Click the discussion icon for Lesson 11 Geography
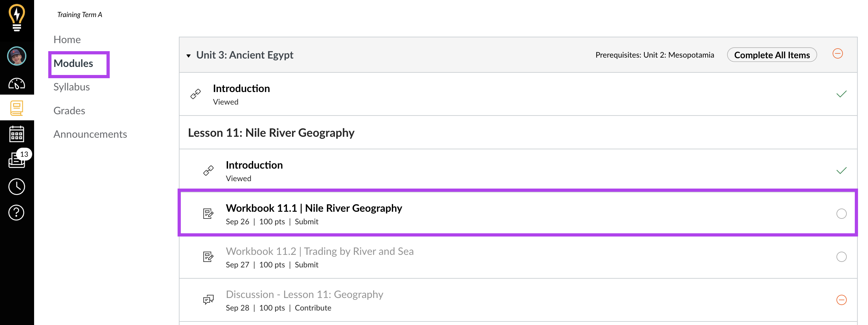This screenshot has height=325, width=868. (208, 300)
